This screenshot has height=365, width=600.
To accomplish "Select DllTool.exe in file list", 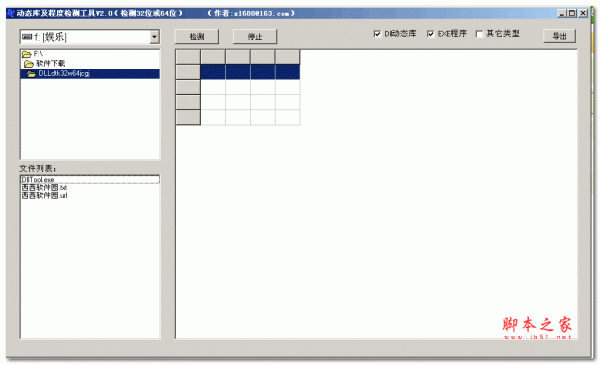I will click(x=90, y=179).
